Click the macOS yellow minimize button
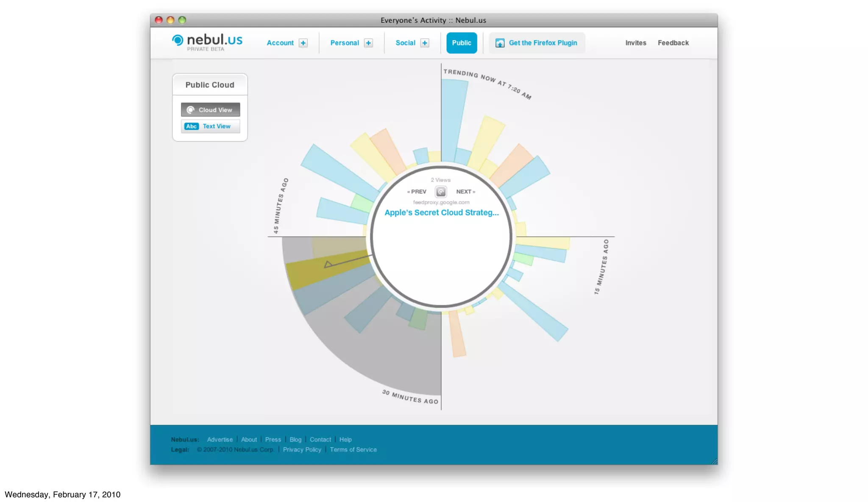The image size is (868, 502). (170, 20)
